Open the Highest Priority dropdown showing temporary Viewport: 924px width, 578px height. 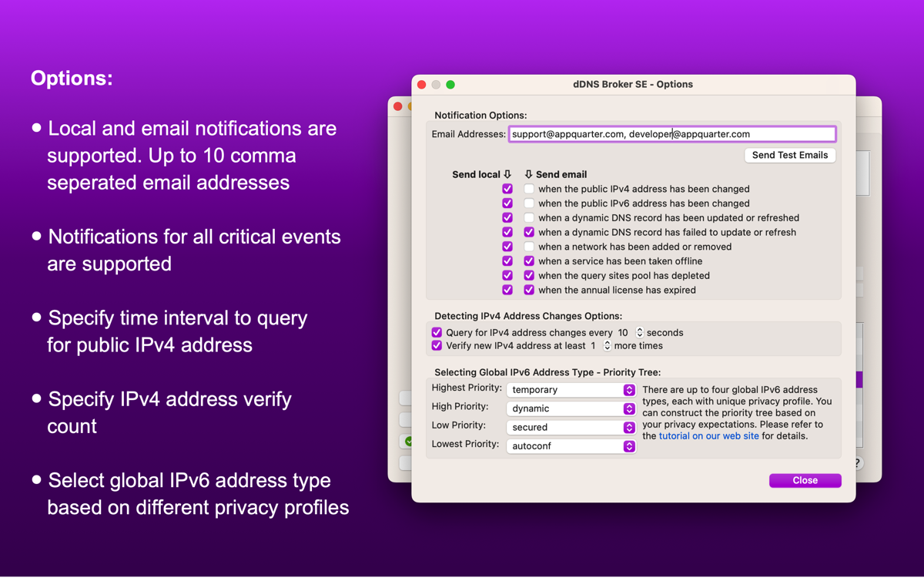[571, 390]
